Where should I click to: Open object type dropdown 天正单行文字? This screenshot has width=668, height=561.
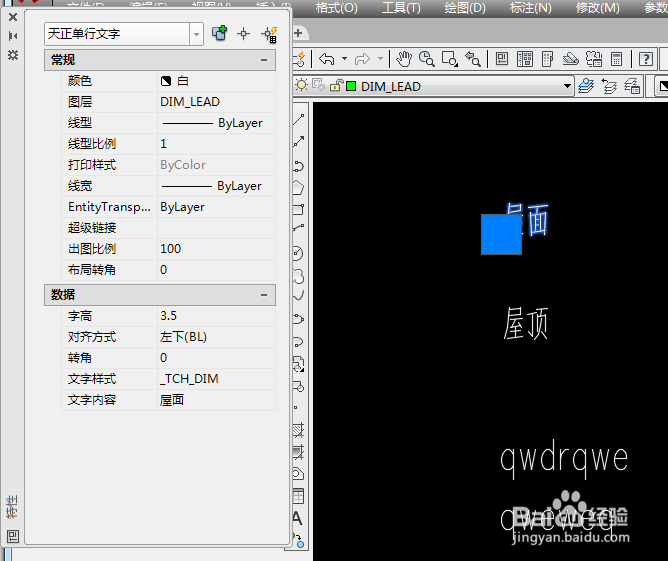tap(196, 34)
